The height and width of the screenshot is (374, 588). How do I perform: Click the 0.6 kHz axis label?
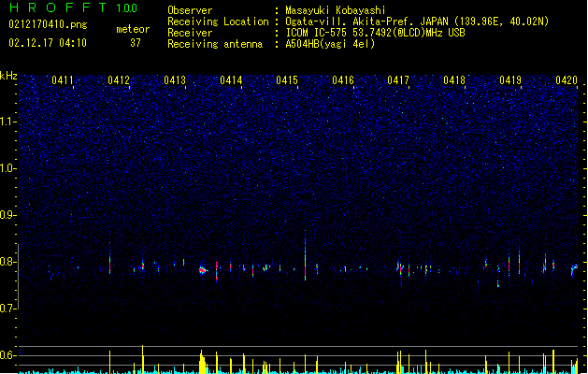tap(7, 355)
